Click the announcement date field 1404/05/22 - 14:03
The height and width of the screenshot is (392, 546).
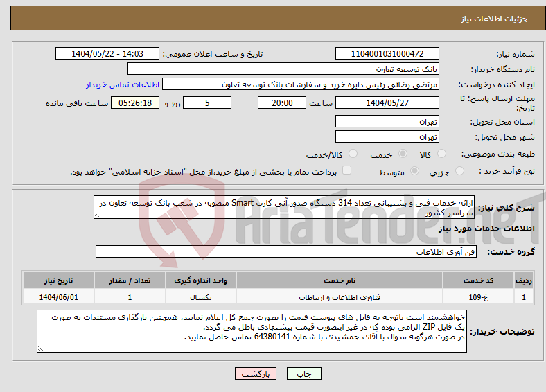[x=107, y=53]
